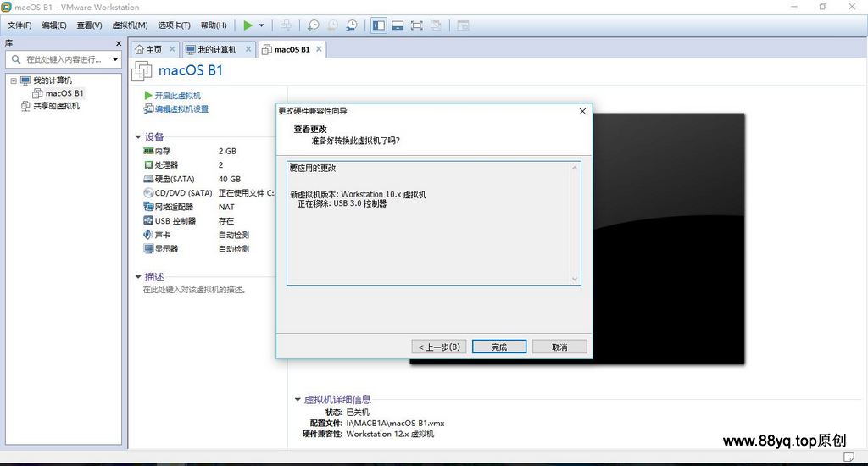The image size is (868, 466).
Task: Click the 2 GB memory value
Action: pos(227,151)
